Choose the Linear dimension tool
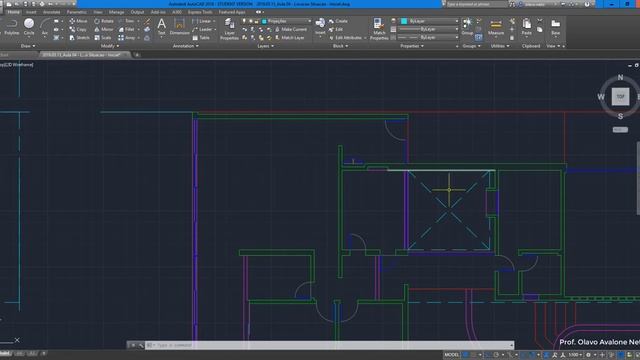This screenshot has width=640, height=360. pyautogui.click(x=201, y=21)
